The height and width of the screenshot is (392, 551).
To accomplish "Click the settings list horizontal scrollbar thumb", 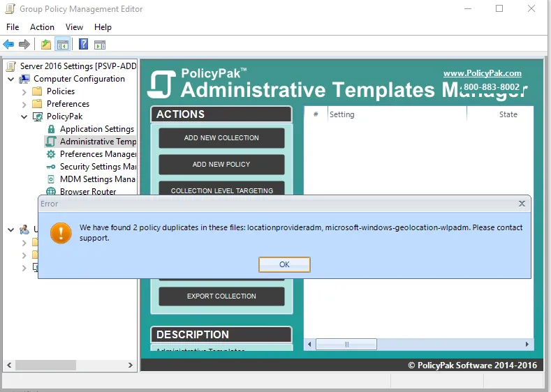I will click(x=346, y=345).
